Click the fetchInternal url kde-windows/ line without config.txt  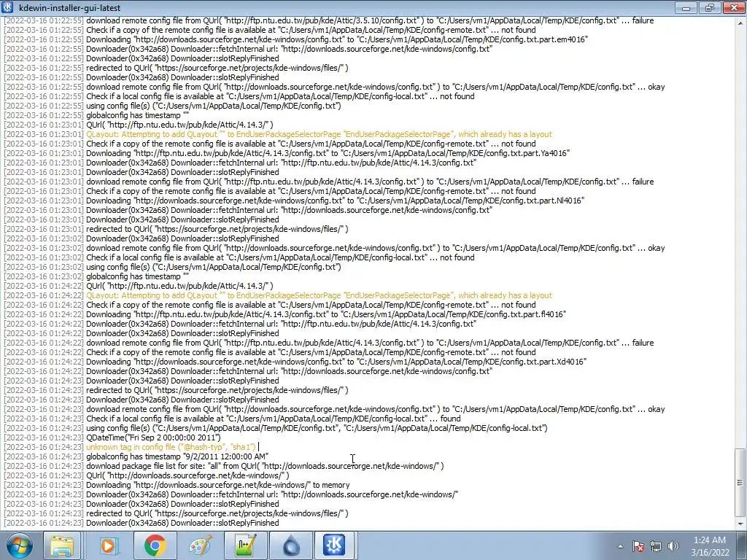click(x=231, y=495)
